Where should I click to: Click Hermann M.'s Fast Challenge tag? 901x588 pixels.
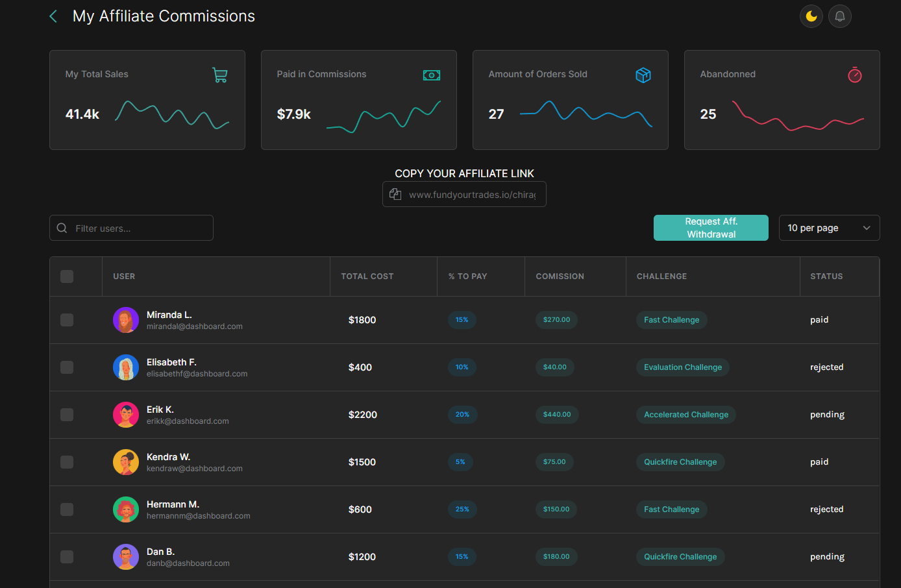pos(672,509)
